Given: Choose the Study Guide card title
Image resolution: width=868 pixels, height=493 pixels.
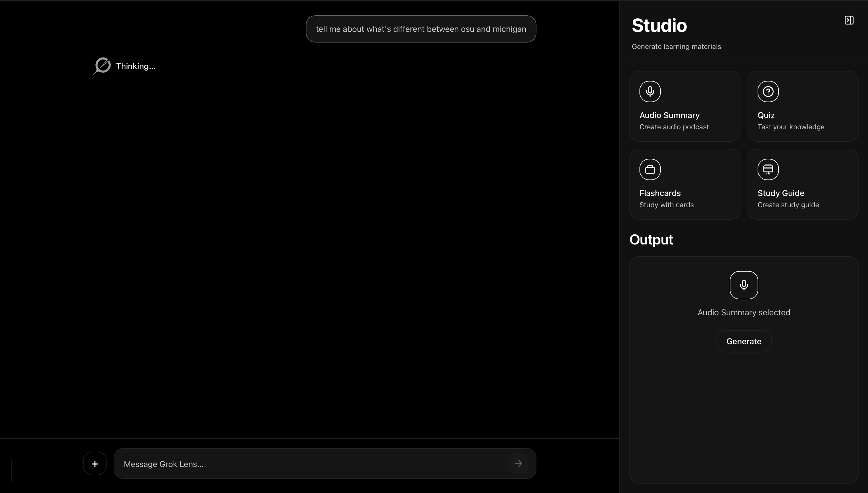Looking at the screenshot, I should click(781, 193).
